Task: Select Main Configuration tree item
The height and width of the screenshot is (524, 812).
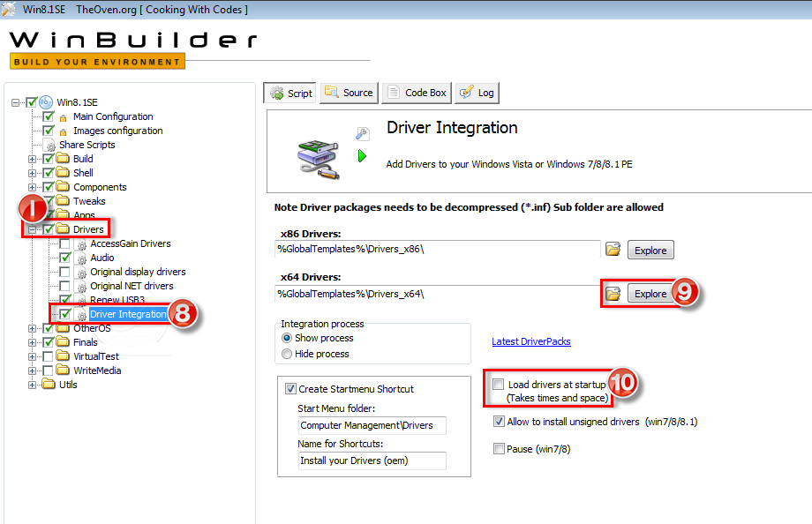Action: (x=113, y=116)
